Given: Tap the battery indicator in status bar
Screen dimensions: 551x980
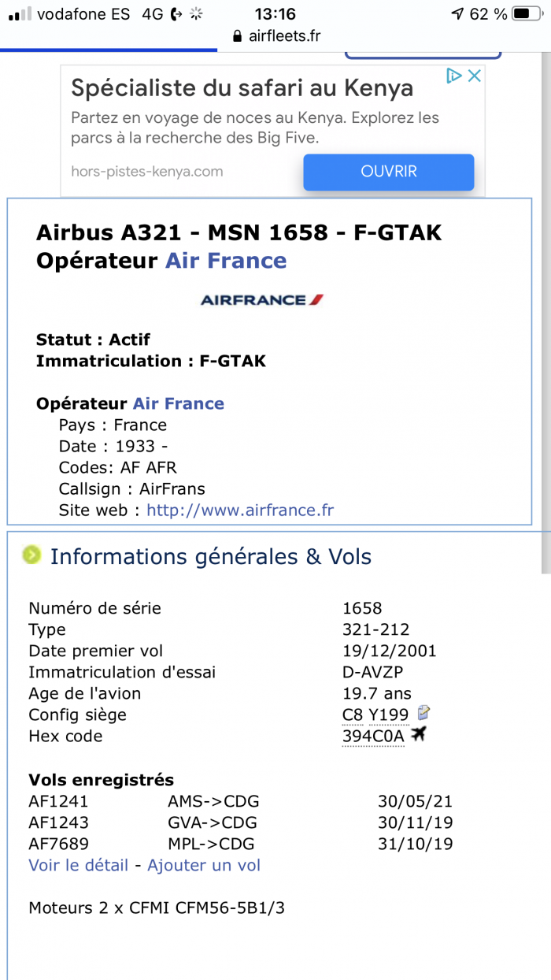Looking at the screenshot, I should (x=523, y=13).
